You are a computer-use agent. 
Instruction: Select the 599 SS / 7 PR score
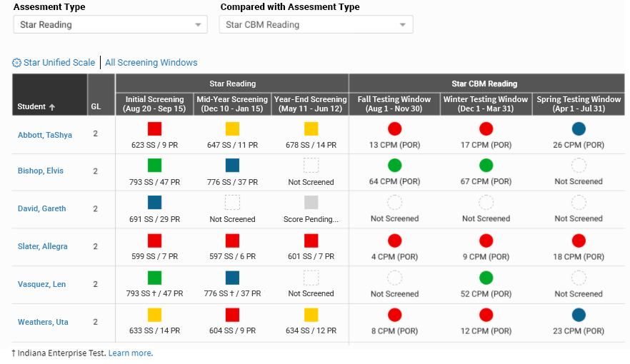(x=155, y=256)
